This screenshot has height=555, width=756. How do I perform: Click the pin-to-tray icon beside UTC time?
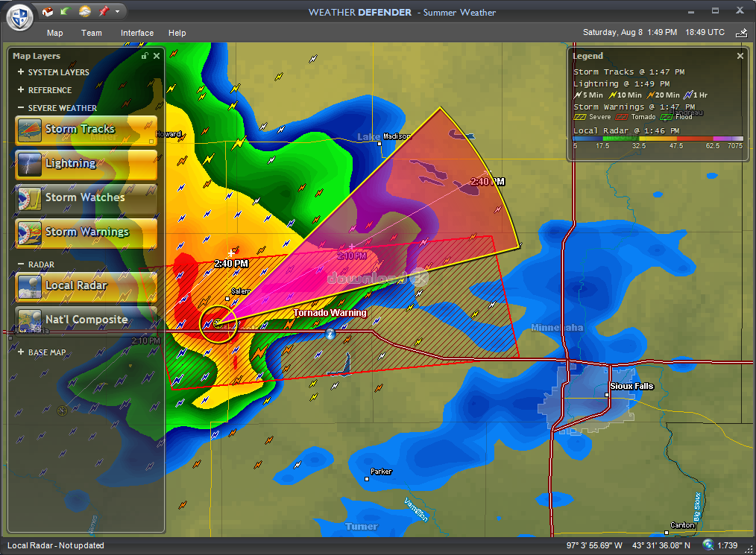742,33
